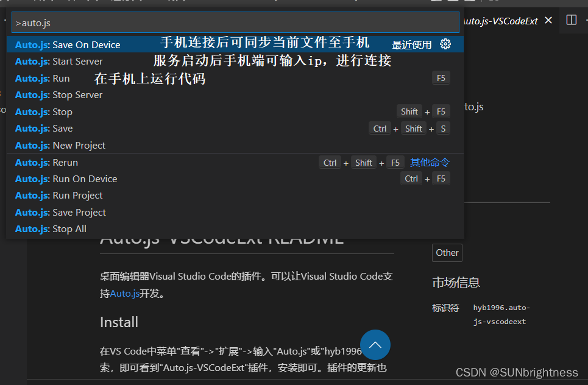
Task: Select Auto.js: Stop Server command
Action: [x=235, y=95]
